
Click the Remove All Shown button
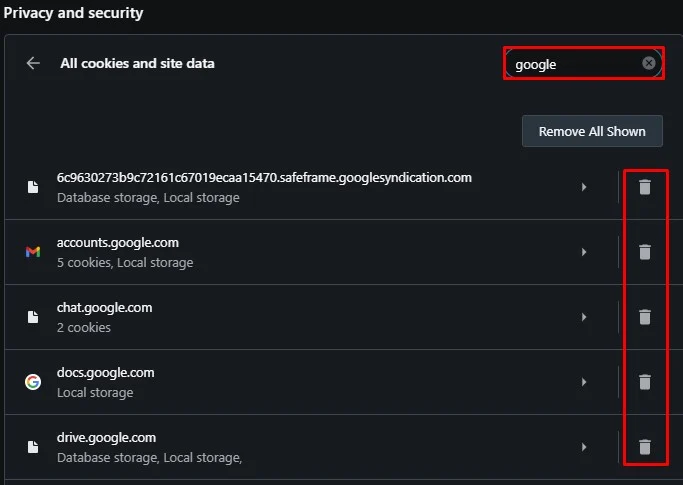pyautogui.click(x=592, y=131)
